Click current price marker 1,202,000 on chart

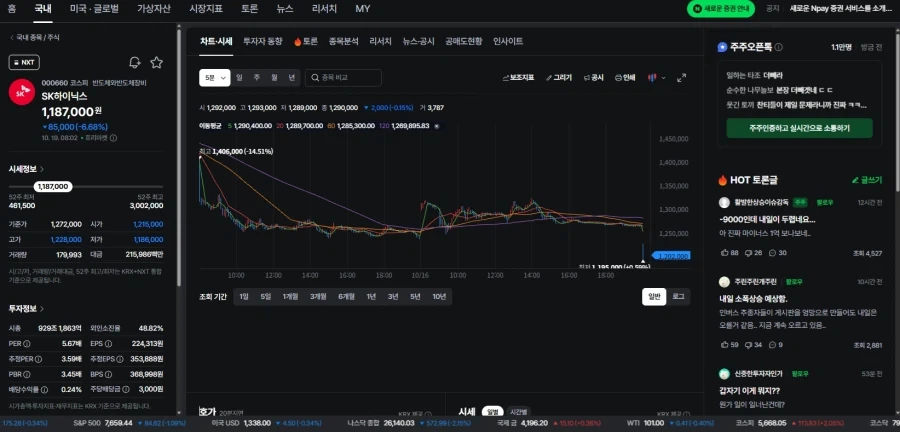[672, 256]
